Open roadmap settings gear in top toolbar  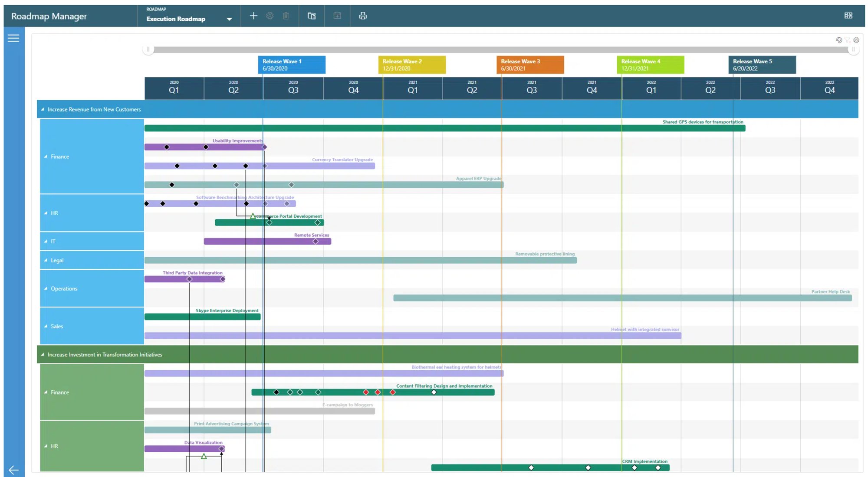click(x=270, y=16)
